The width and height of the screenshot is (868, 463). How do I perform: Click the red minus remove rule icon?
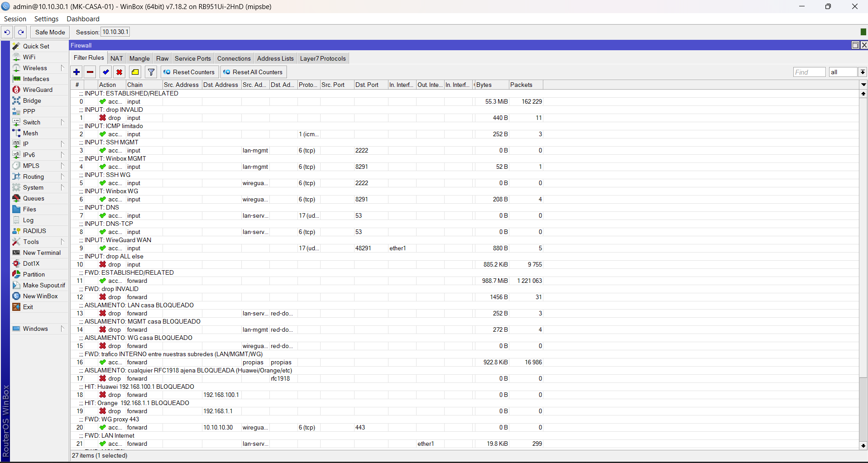90,72
